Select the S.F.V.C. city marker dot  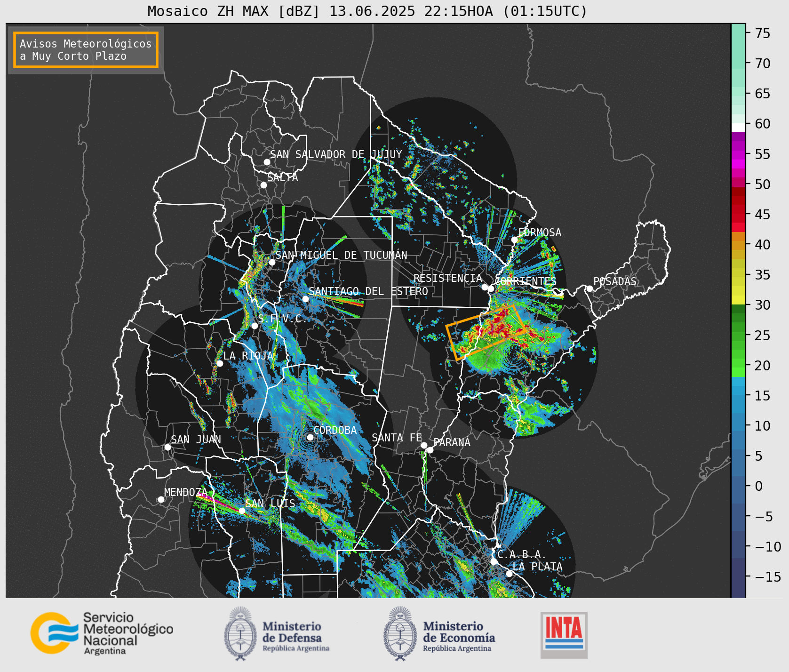[255, 326]
